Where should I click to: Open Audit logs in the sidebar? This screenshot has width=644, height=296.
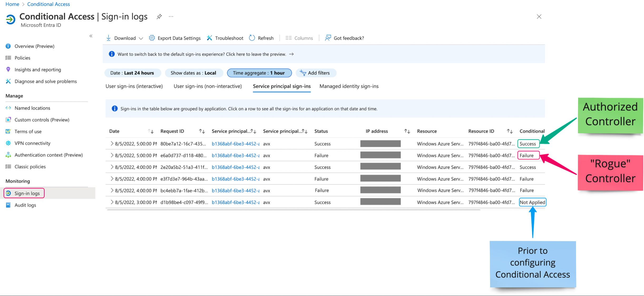click(25, 205)
